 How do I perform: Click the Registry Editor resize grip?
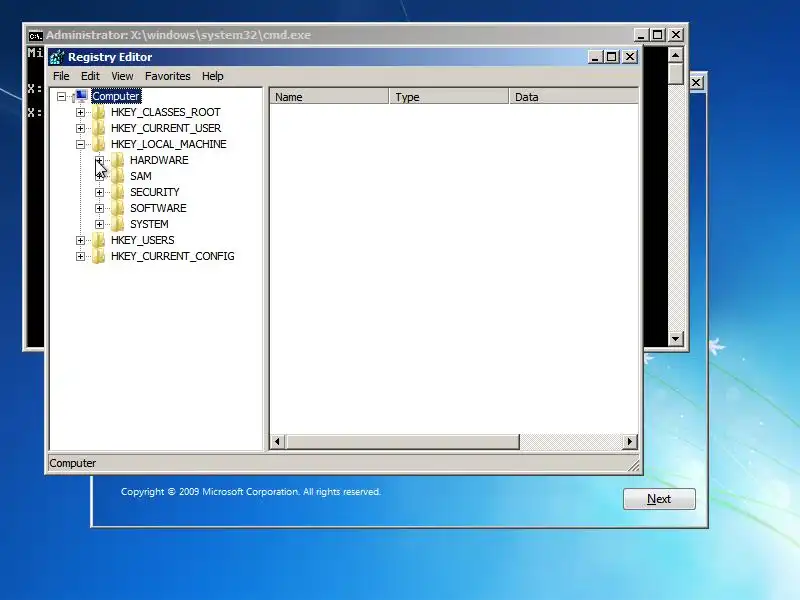(633, 465)
